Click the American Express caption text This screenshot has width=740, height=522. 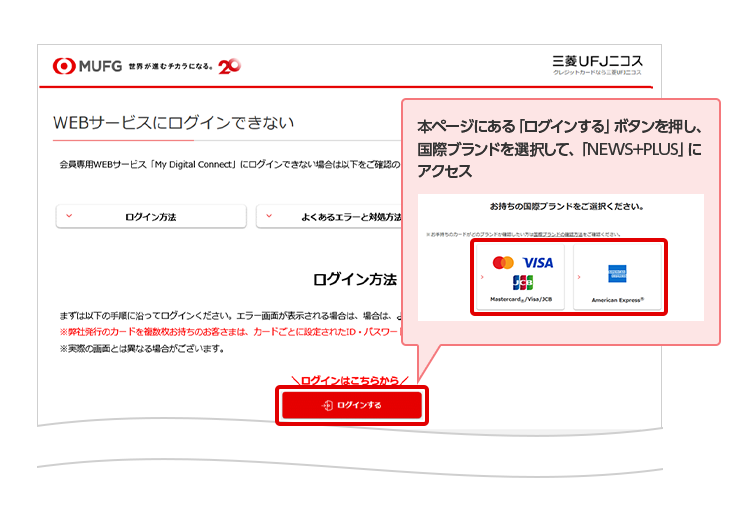tap(618, 300)
